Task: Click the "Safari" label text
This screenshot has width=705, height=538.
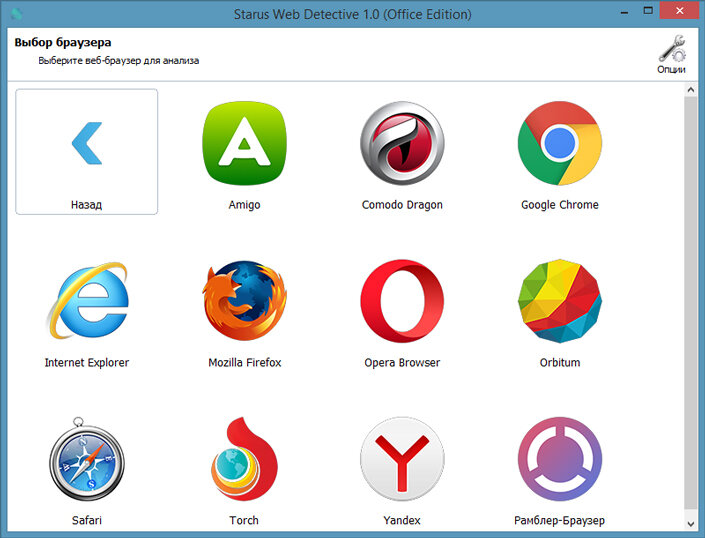Action: point(87,520)
